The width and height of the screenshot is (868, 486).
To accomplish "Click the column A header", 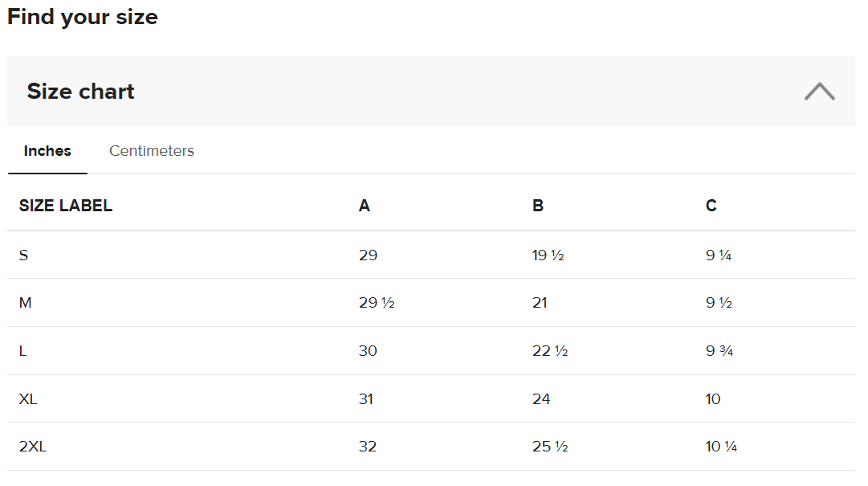I will [365, 206].
